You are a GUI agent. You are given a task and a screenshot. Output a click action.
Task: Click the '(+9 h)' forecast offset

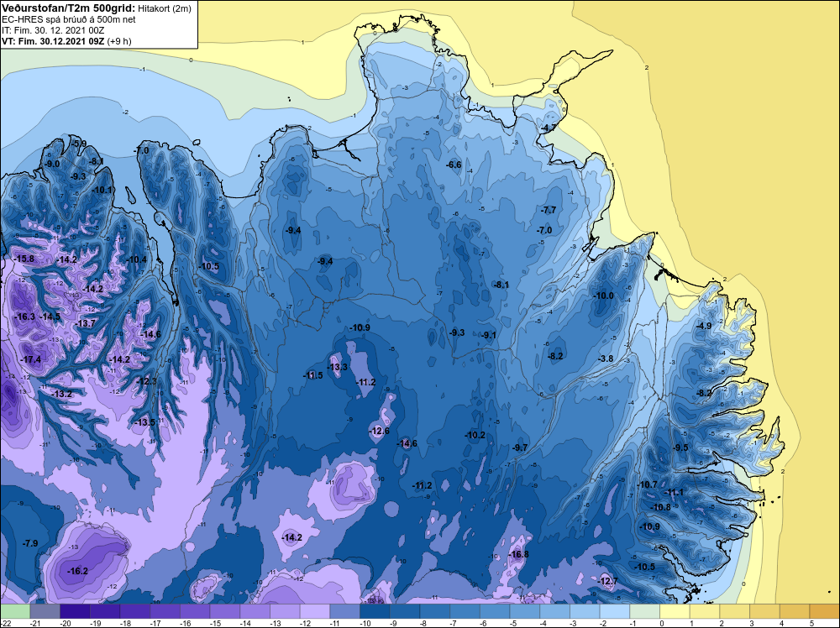119,41
